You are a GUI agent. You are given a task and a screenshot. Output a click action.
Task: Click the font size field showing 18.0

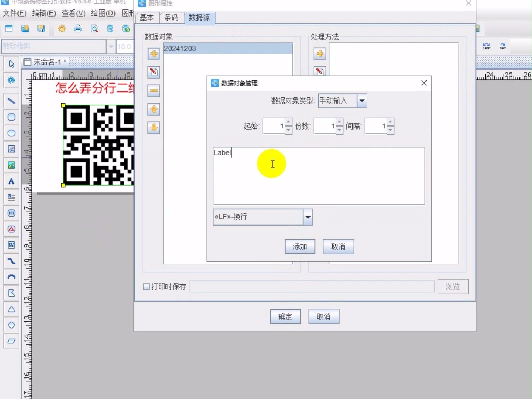click(x=125, y=46)
